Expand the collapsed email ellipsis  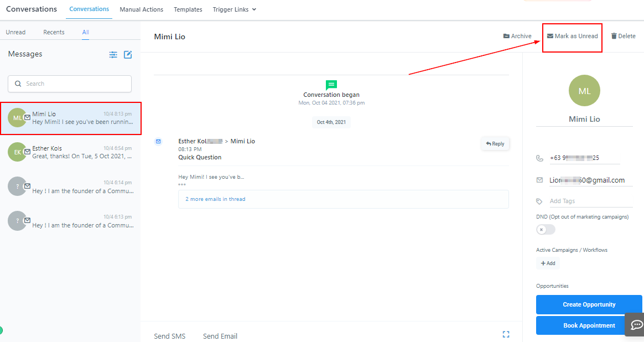[x=182, y=184]
